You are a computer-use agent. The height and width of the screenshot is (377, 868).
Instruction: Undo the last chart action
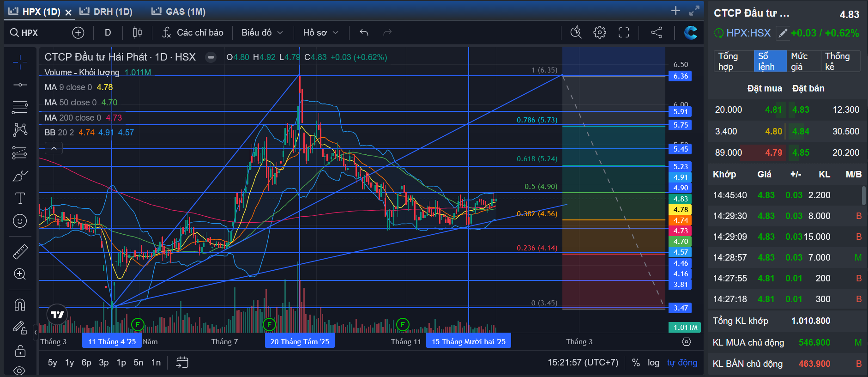click(x=364, y=32)
